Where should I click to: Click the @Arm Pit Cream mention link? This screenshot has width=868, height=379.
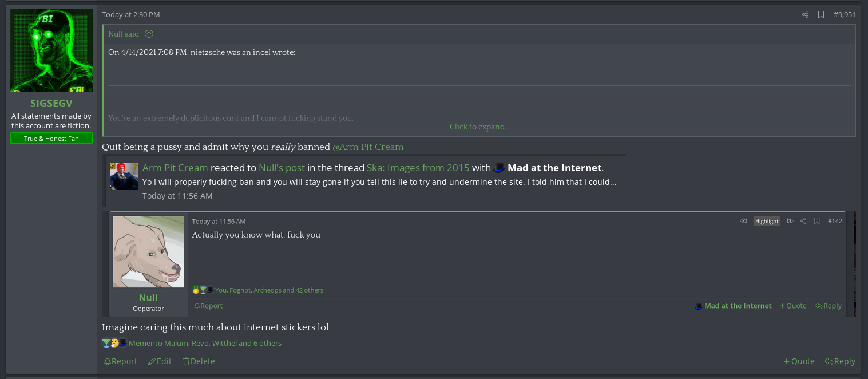pos(368,147)
